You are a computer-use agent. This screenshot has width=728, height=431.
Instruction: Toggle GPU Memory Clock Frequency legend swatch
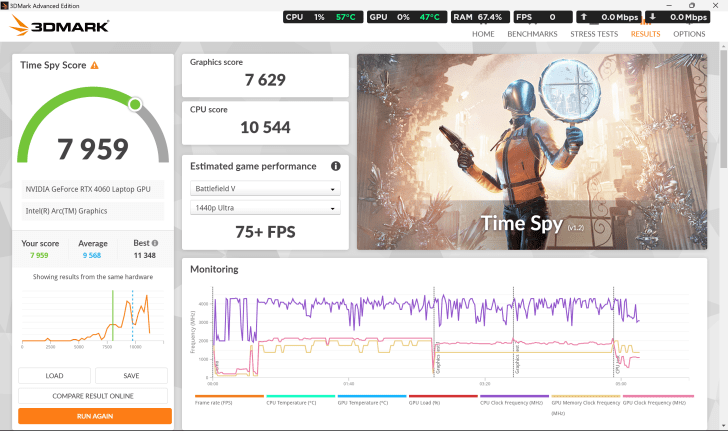tap(586, 396)
